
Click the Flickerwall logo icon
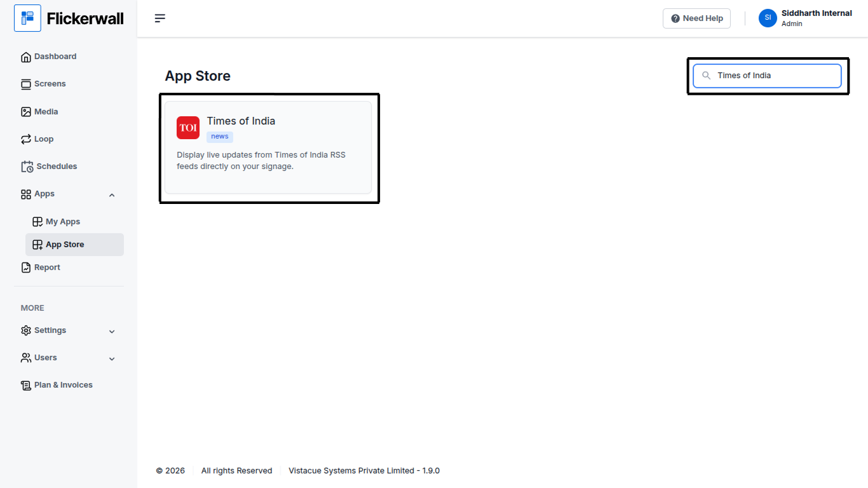coord(27,18)
